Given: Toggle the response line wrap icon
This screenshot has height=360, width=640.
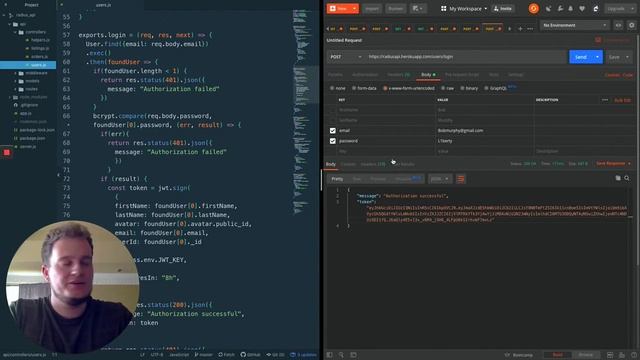Looking at the screenshot, I should pyautogui.click(x=461, y=179).
